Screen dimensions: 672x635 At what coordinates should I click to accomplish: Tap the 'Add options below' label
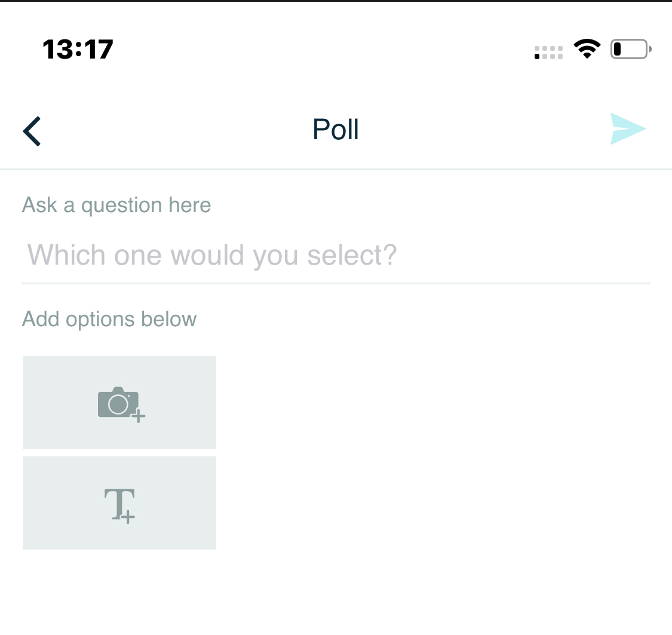pos(109,319)
